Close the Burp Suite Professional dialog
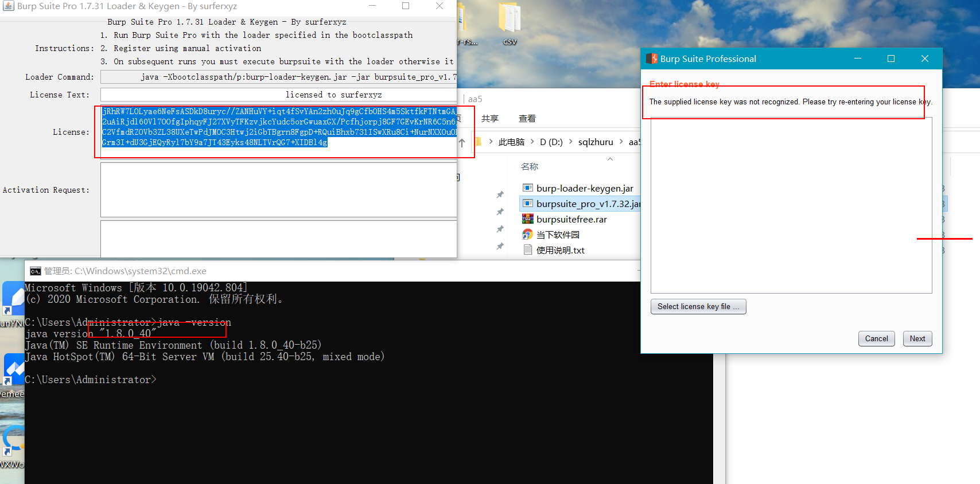This screenshot has width=980, height=484. (x=925, y=58)
